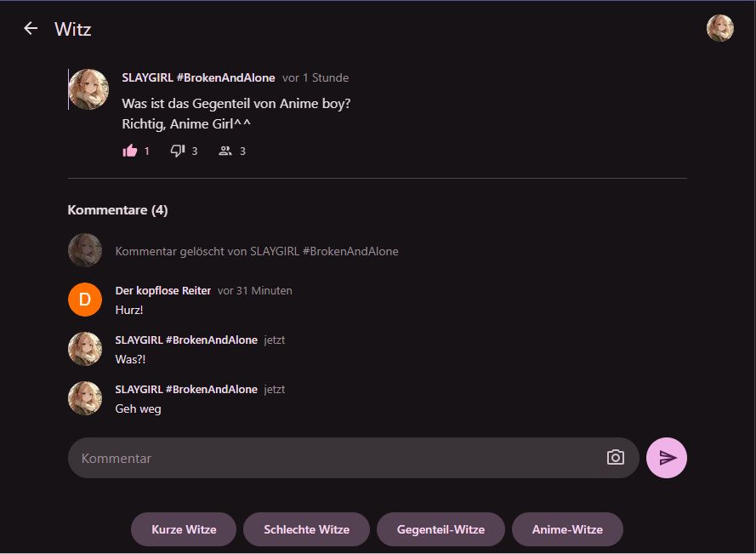Select the Schlechte Witze tag

[x=306, y=529]
